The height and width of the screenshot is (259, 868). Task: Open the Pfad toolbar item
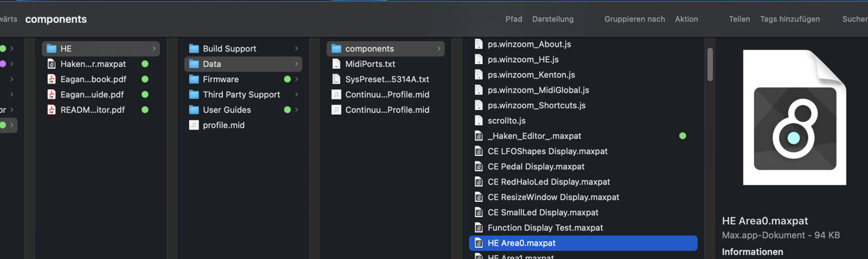point(514,19)
